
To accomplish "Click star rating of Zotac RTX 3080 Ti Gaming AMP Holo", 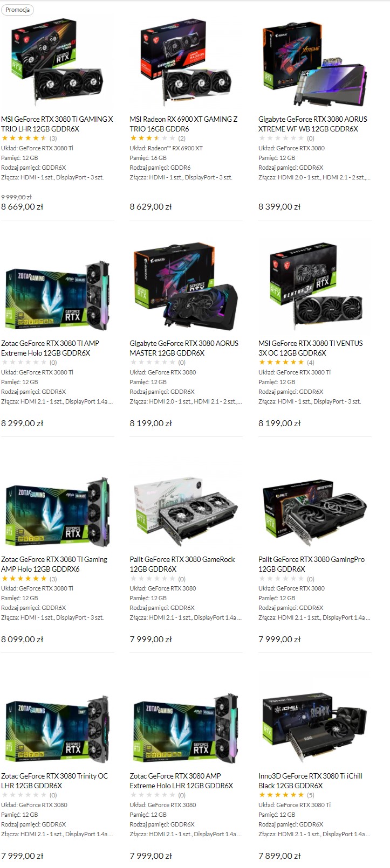I will pos(24,579).
